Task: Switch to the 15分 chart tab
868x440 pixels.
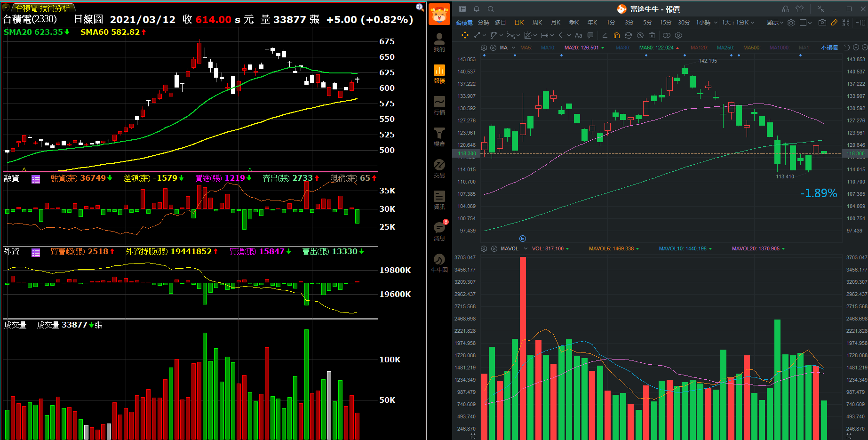Action: (665, 23)
